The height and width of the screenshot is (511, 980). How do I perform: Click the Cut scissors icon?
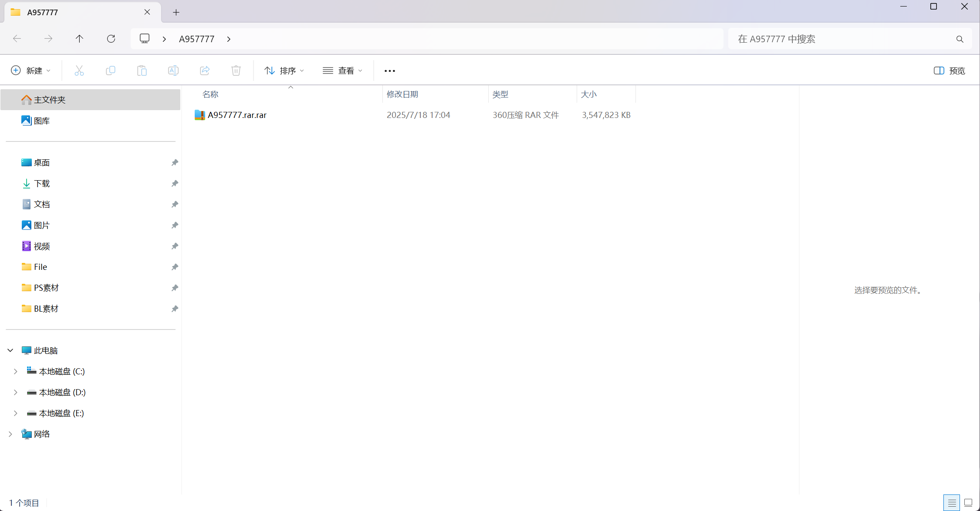tap(79, 71)
